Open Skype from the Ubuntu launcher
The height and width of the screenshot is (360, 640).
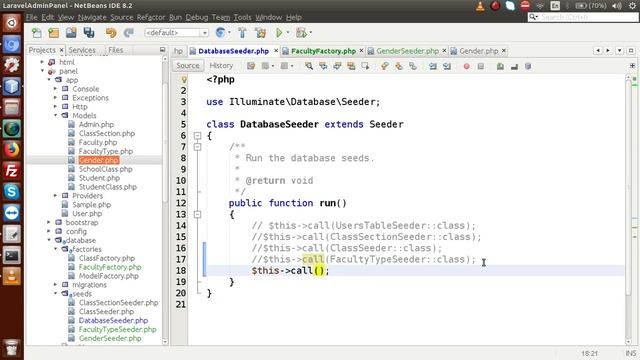pyautogui.click(x=11, y=191)
